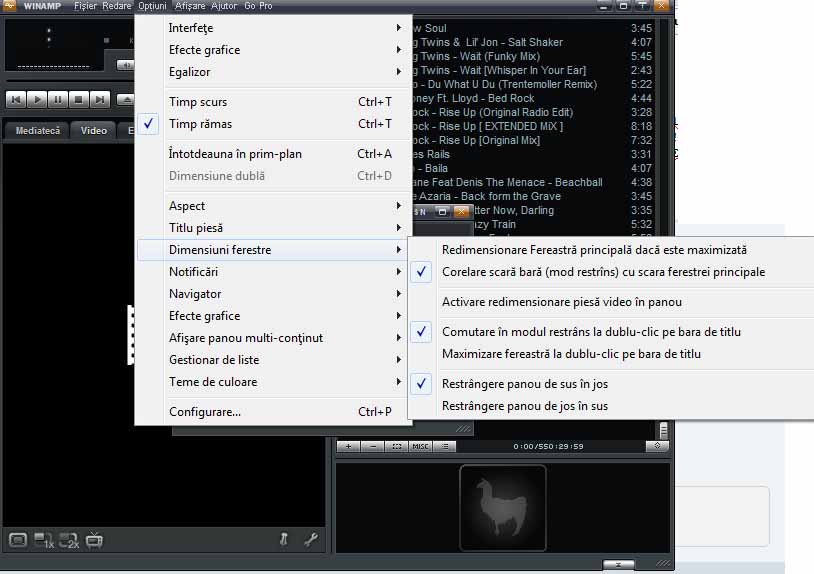The width and height of the screenshot is (814, 574).
Task: Click the diamond button beside the playlist time
Action: (x=657, y=446)
